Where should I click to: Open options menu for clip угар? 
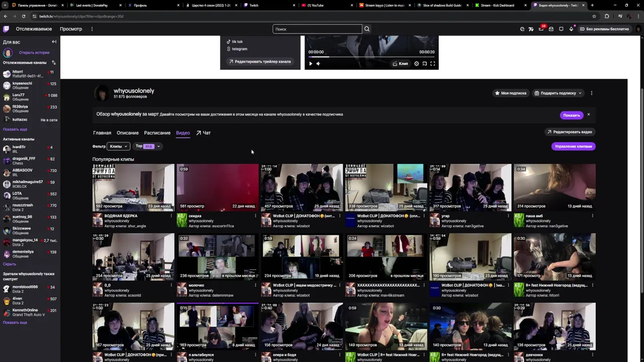point(508,216)
